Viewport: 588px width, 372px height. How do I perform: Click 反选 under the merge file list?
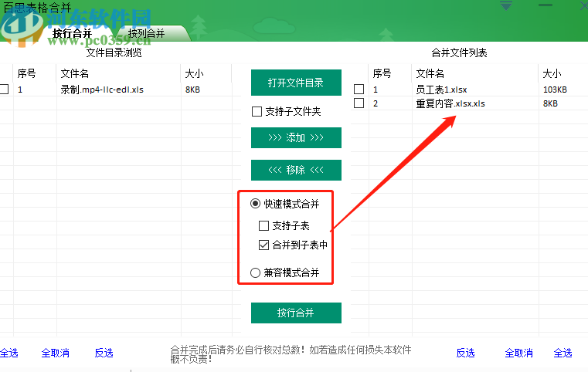(465, 353)
